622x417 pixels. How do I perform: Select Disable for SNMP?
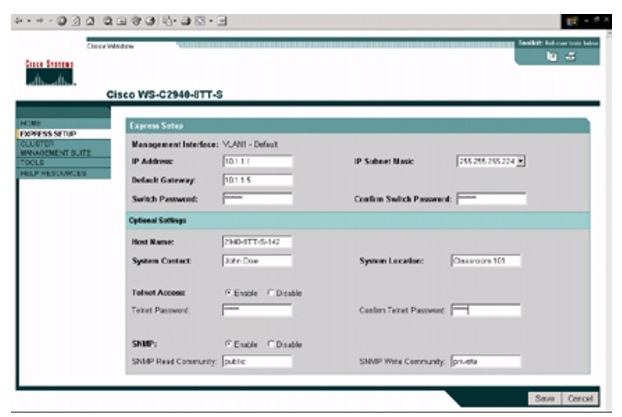pos(271,344)
